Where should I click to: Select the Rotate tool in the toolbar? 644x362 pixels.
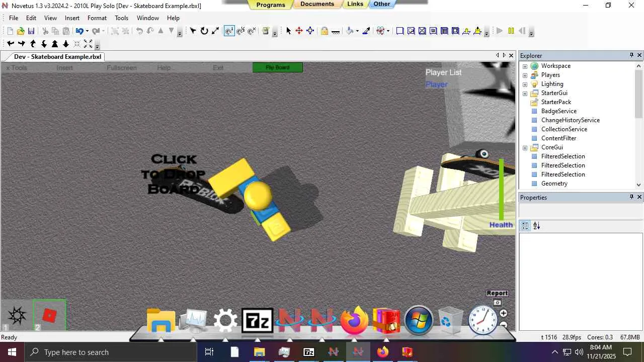(x=204, y=31)
